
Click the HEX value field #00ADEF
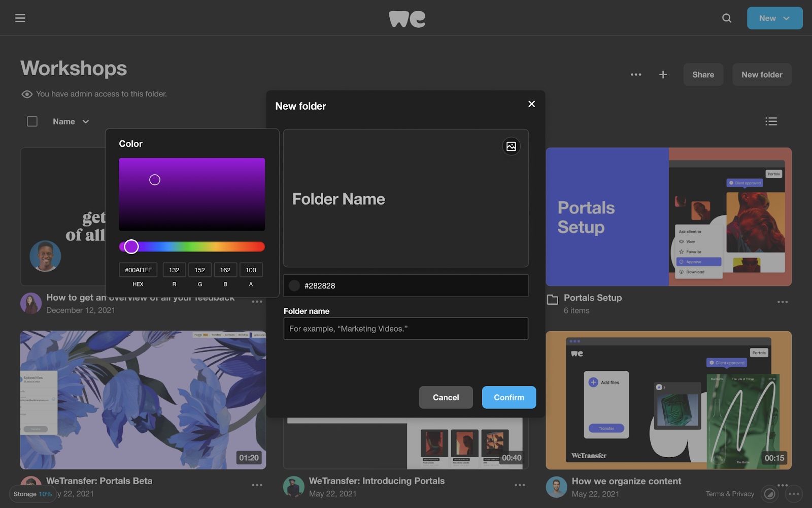138,270
